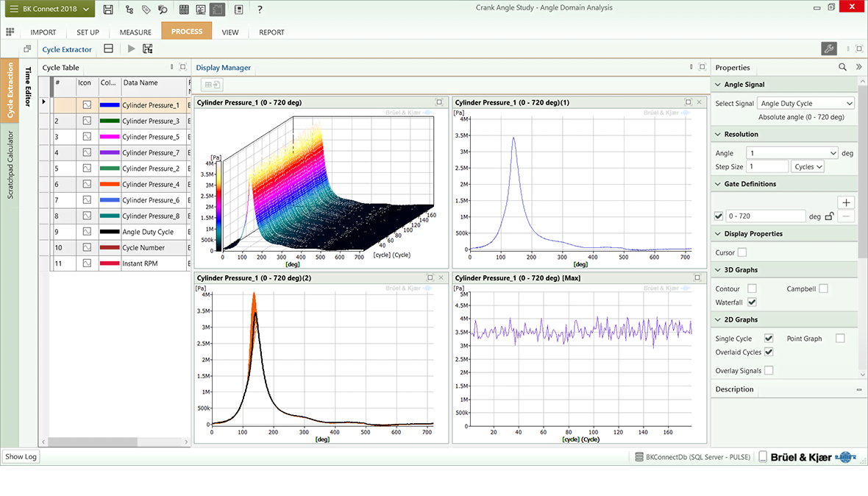
Task: Toggle the 0 - 720 gate checkbox
Action: point(719,216)
